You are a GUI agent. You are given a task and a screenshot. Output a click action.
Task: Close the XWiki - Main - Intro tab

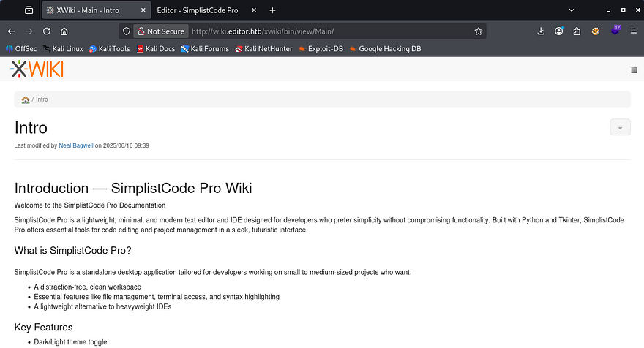141,10
